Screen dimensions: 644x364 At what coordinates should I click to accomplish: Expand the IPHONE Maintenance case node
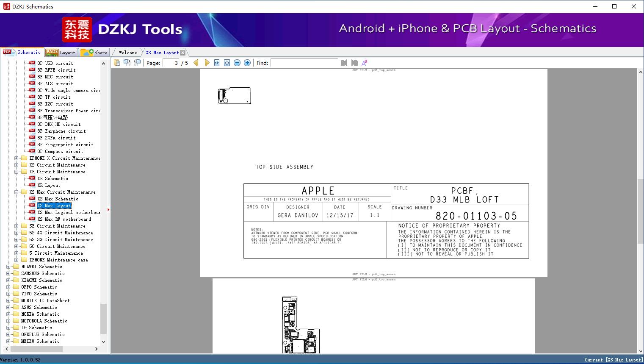click(x=17, y=260)
